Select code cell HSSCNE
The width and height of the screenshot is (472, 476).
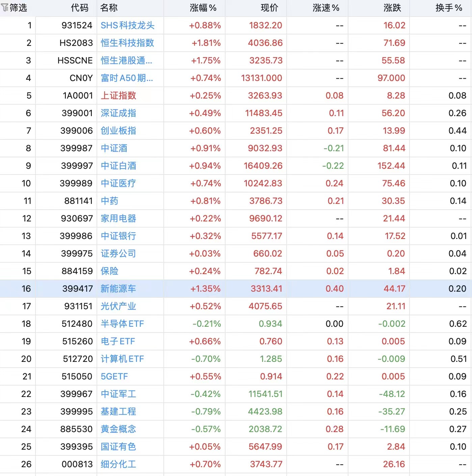(x=75, y=60)
